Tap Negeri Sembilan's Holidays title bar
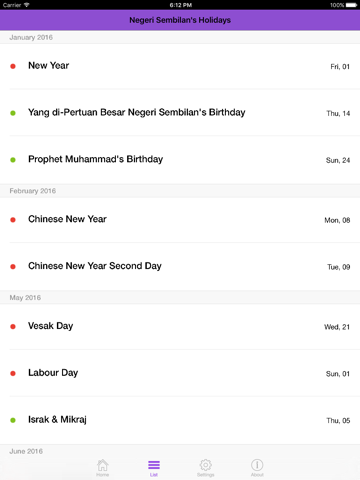The height and width of the screenshot is (480, 360). tap(180, 20)
